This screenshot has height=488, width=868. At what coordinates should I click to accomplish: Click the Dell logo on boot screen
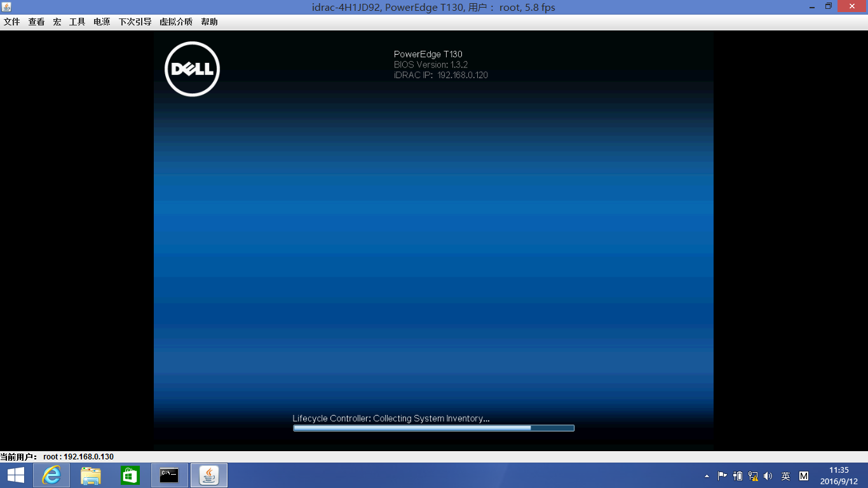pos(192,69)
